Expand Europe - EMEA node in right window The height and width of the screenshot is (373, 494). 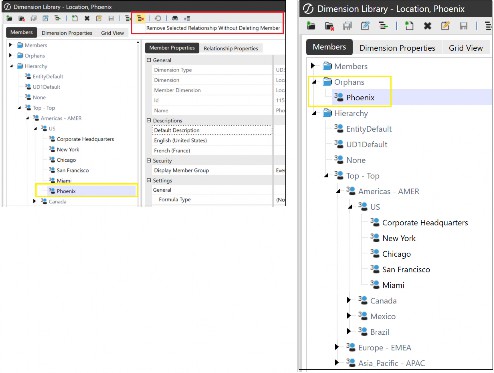tap(337, 347)
